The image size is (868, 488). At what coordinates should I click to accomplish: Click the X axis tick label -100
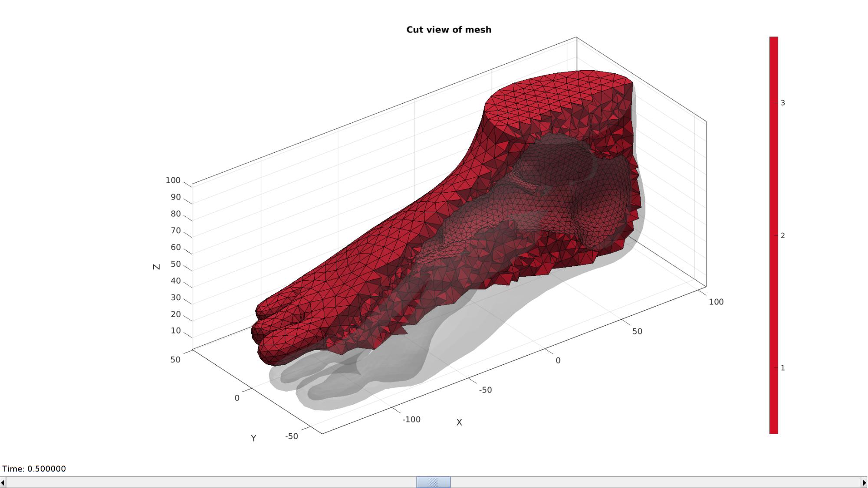[411, 419]
